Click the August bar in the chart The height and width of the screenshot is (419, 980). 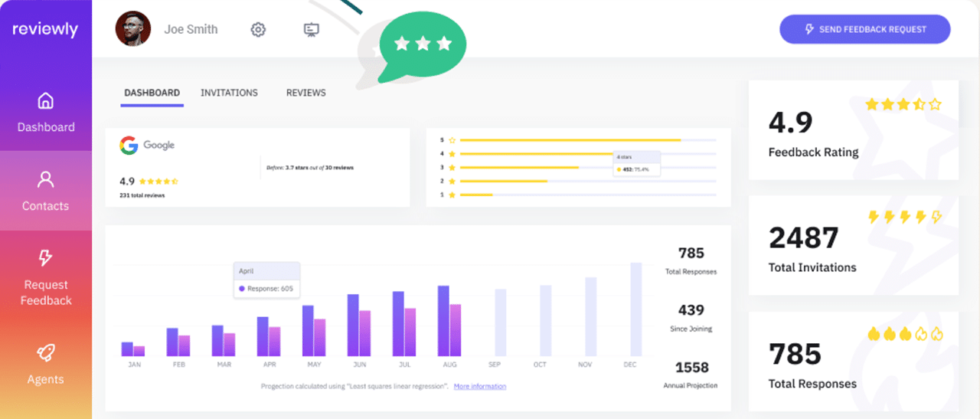coord(449,322)
